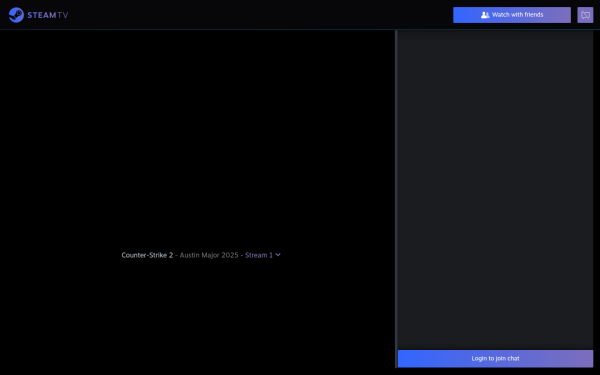This screenshot has height=375, width=600.
Task: Click the Watch with friends button
Action: tap(512, 15)
